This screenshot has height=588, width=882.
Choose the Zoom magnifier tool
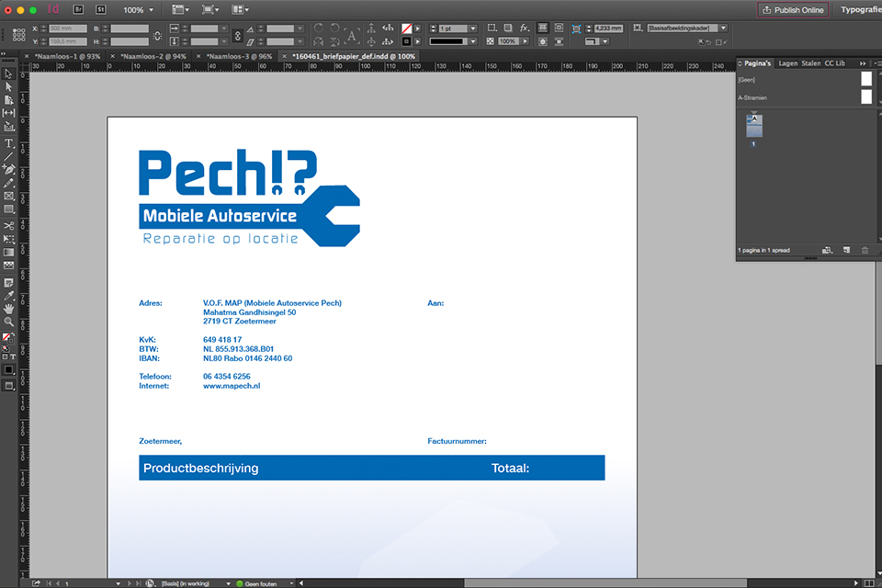tap(8, 322)
